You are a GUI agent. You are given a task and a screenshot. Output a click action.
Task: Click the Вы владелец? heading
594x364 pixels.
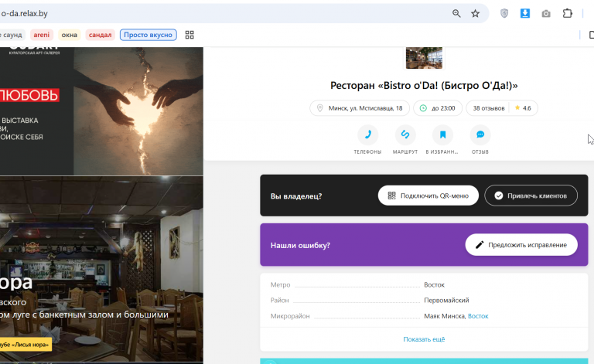[x=296, y=196]
